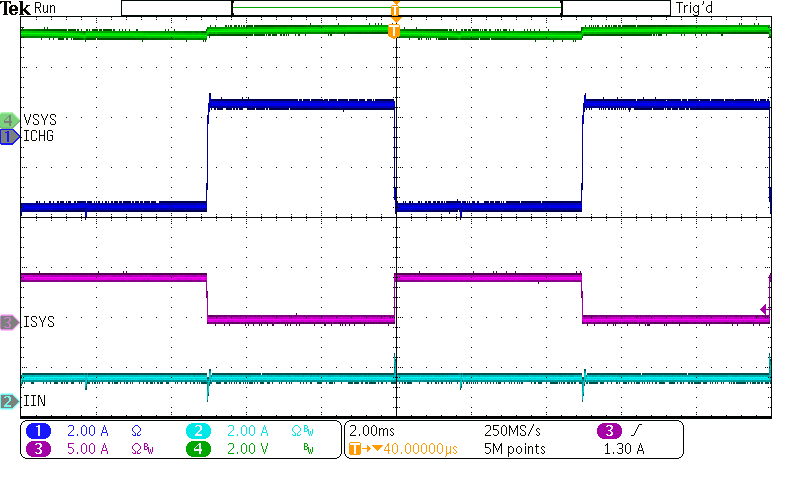This screenshot has height=480, width=800.
Task: Click the 1.30 A trigger level readout
Action: [x=626, y=449]
